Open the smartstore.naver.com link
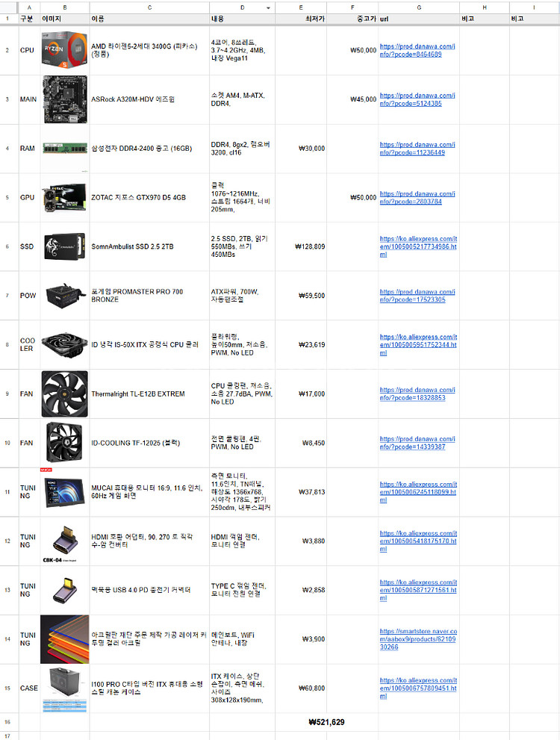The height and width of the screenshot is (740, 560). point(418,639)
